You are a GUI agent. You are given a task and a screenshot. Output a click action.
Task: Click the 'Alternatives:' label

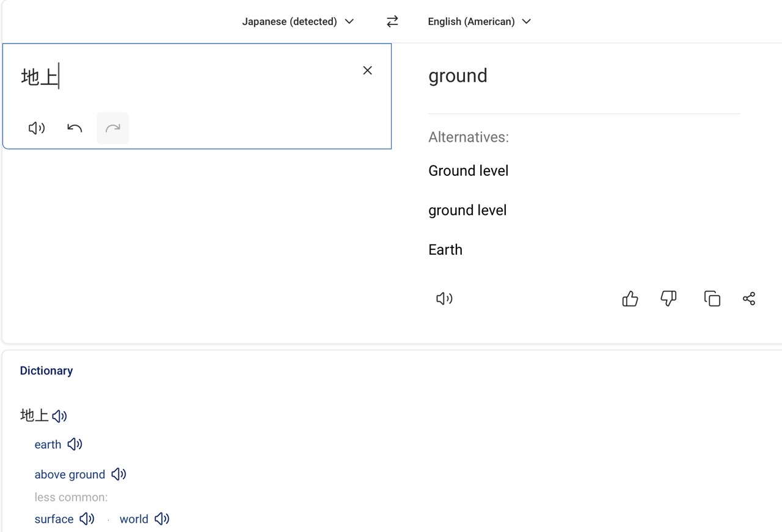click(x=469, y=137)
